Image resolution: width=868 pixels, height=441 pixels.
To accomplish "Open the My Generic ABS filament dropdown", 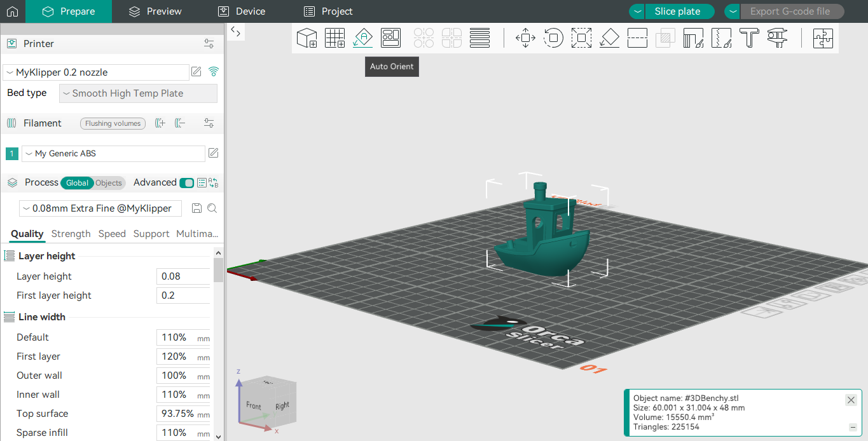I will coord(113,153).
